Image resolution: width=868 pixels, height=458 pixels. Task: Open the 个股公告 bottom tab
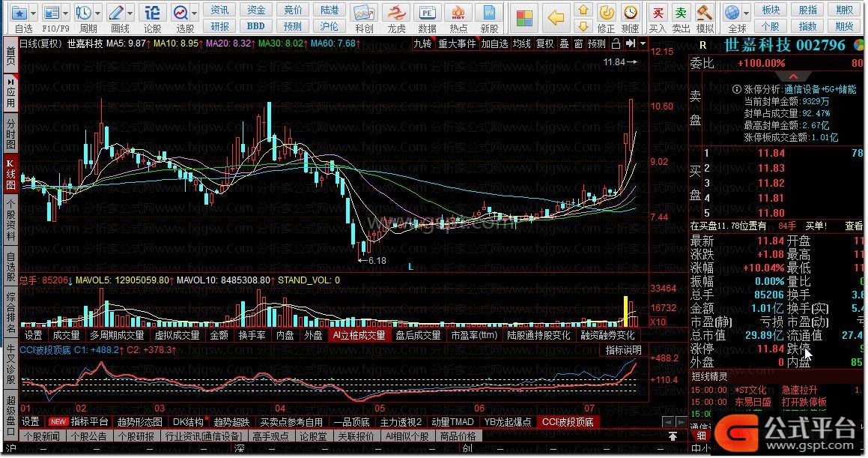(88, 436)
